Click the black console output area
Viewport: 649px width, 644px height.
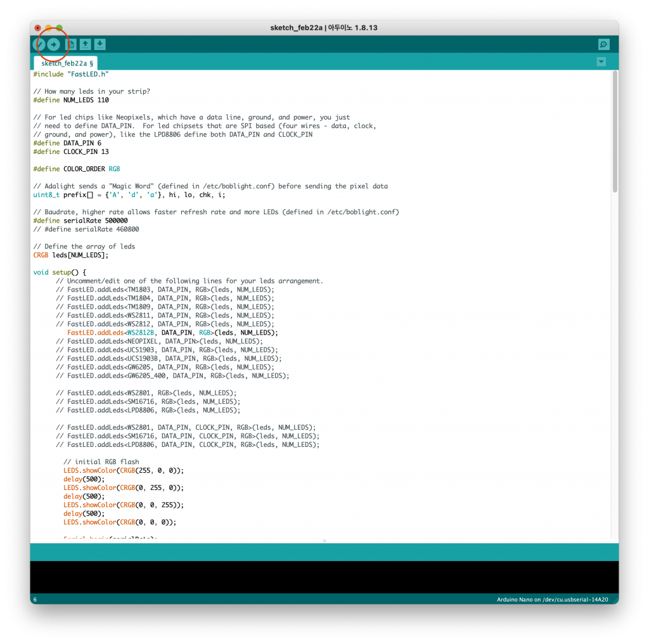(x=324, y=577)
